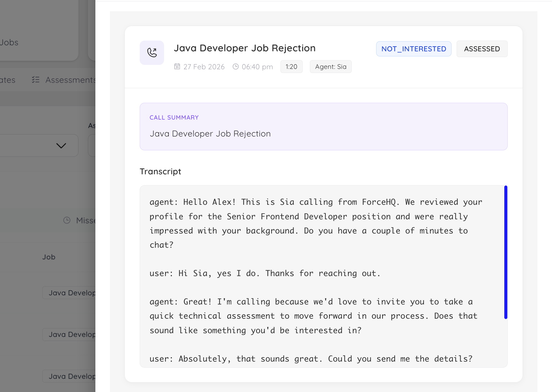552x392 pixels.
Task: Open the dropdown chevron in the background filter
Action: pos(61,146)
